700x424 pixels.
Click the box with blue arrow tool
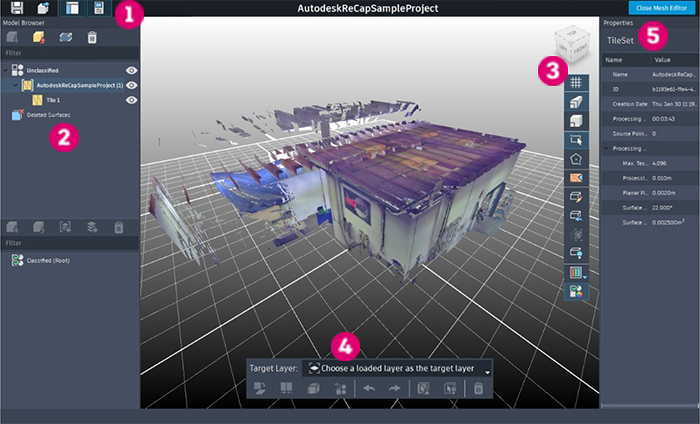coord(576,216)
